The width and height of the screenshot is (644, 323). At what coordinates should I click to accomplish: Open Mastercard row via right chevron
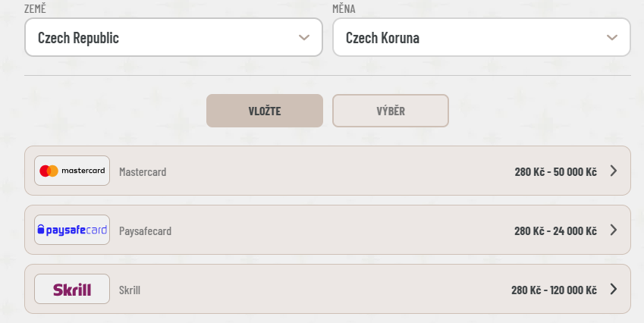(x=614, y=171)
